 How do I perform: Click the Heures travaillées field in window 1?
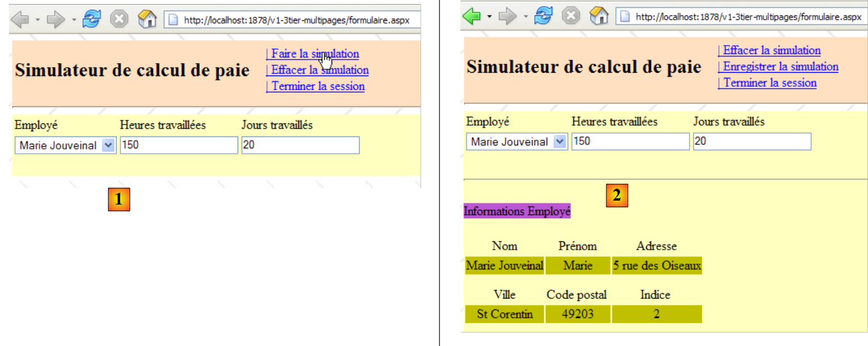click(178, 145)
